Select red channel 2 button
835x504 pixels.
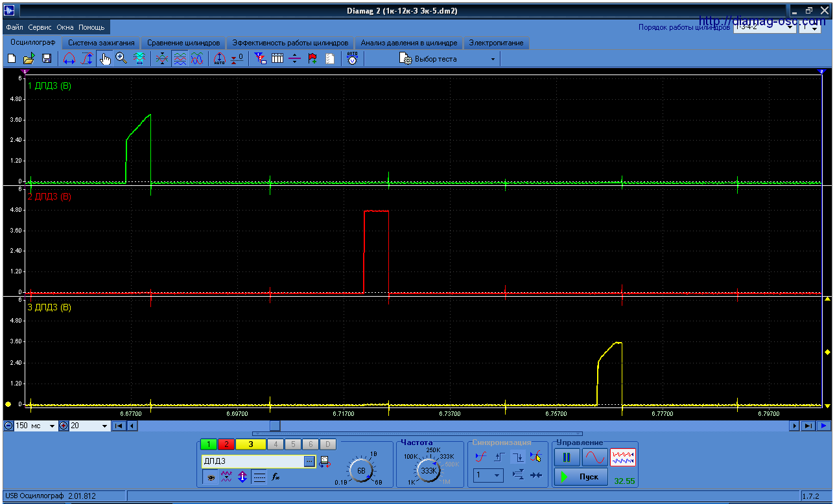(226, 444)
